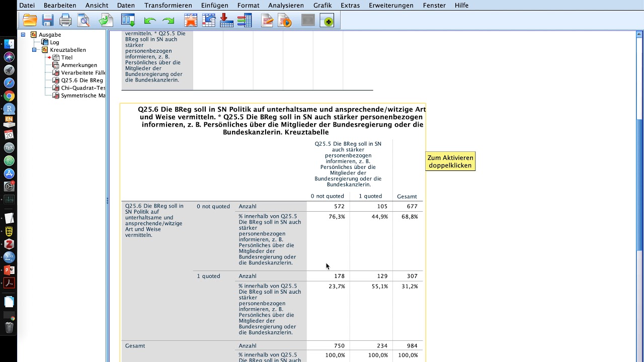This screenshot has width=644, height=362.
Task: Open PowerPoint from the dock
Action: [9, 270]
